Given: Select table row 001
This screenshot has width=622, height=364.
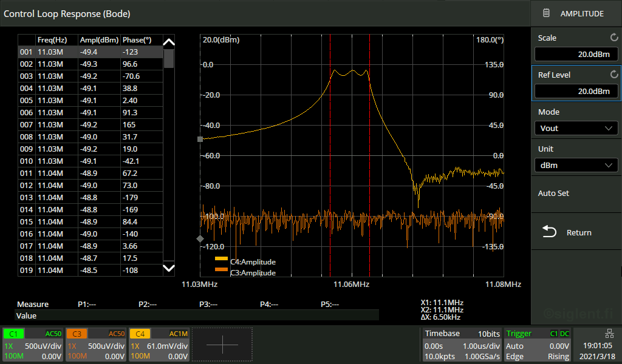Looking at the screenshot, I should click(91, 52).
